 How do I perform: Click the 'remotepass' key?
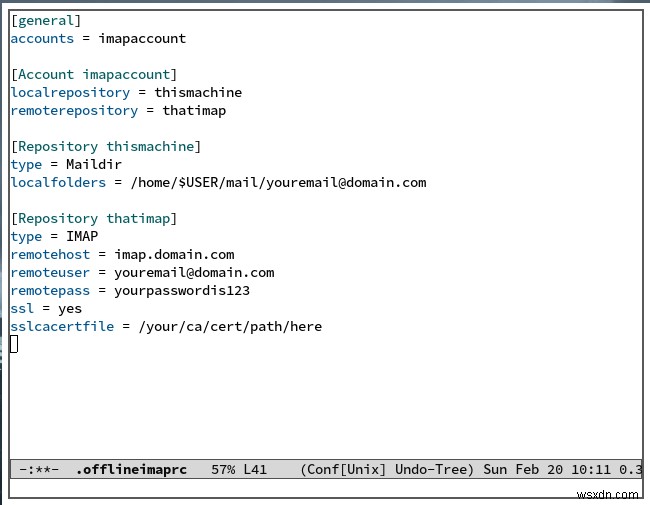50,291
